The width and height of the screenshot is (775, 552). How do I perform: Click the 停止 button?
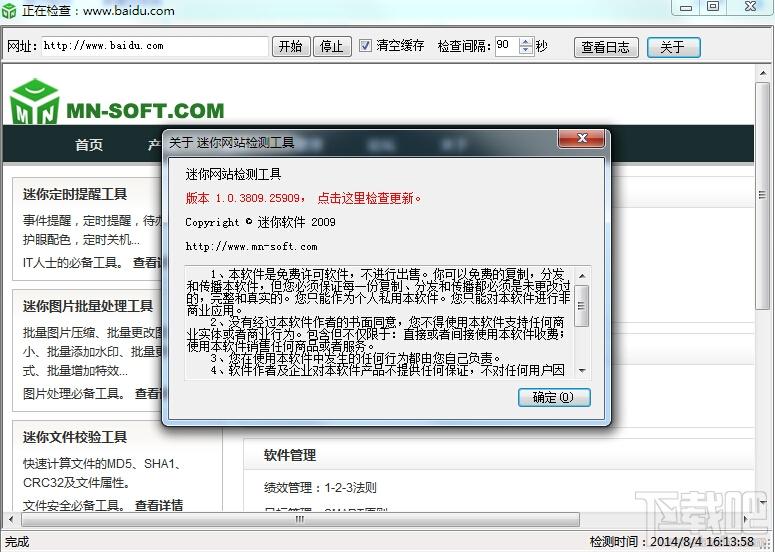332,46
